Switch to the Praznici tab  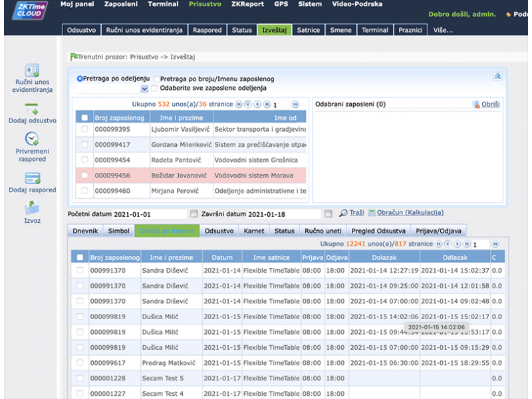click(x=410, y=30)
